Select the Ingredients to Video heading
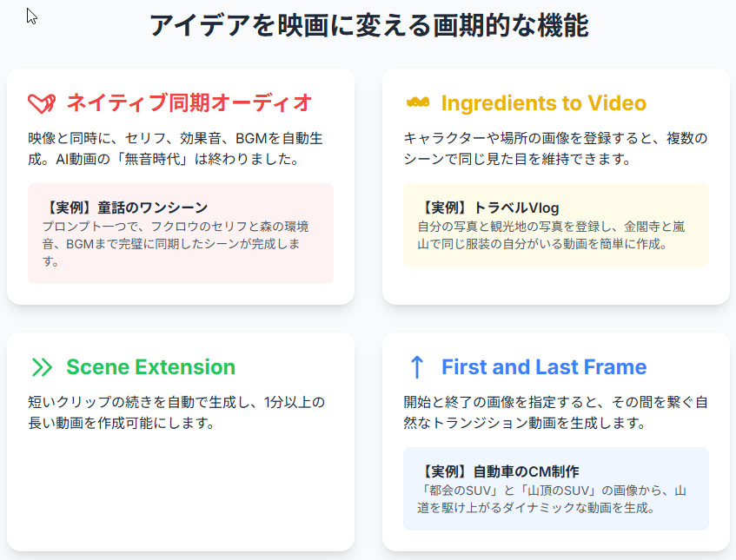Image resolution: width=736 pixels, height=560 pixels. click(x=543, y=103)
